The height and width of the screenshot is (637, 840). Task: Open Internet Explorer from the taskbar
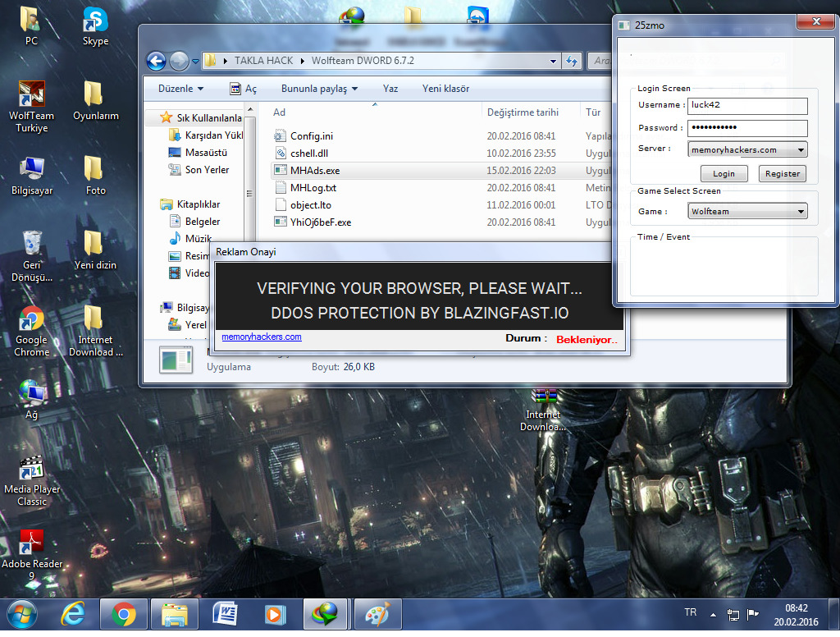[x=73, y=615]
